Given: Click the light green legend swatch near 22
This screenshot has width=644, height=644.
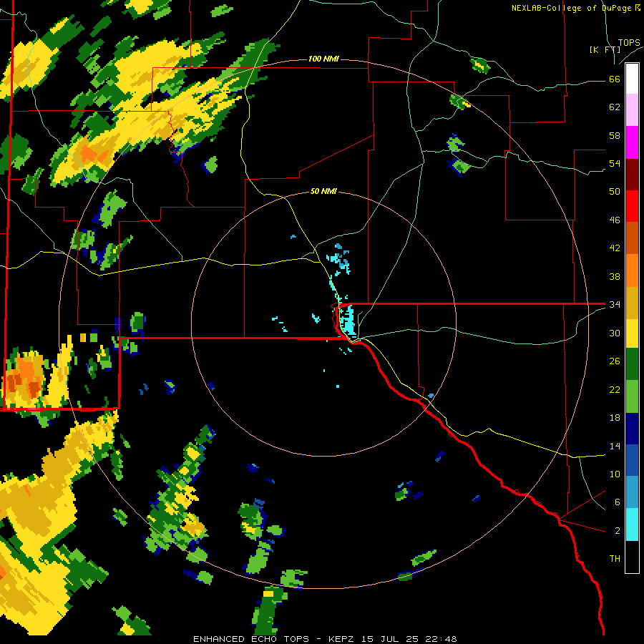Looking at the screenshot, I should (632, 396).
